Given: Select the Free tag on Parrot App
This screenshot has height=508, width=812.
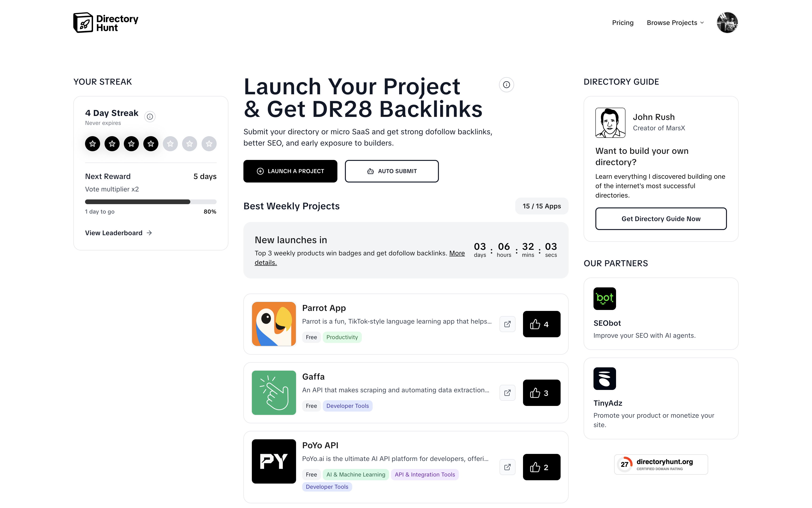Looking at the screenshot, I should click(x=311, y=337).
